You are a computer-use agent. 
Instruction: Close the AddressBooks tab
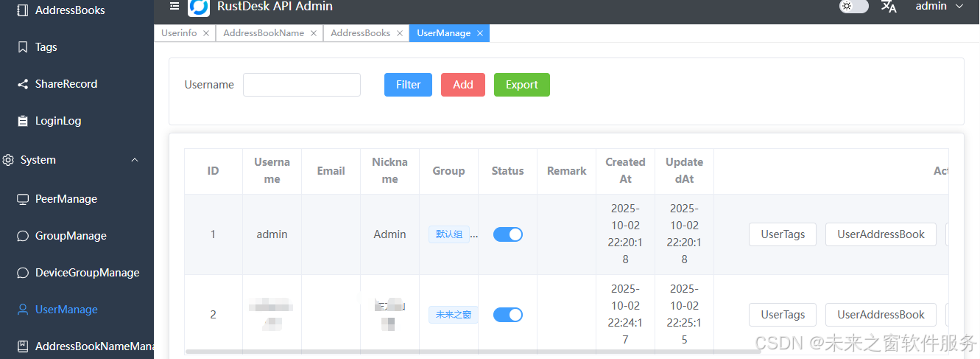[x=400, y=33]
